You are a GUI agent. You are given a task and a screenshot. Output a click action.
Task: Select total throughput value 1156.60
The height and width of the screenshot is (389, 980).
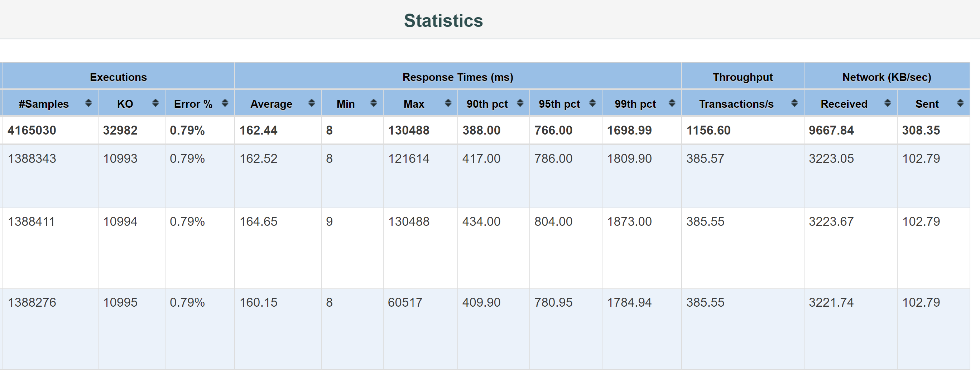click(708, 130)
